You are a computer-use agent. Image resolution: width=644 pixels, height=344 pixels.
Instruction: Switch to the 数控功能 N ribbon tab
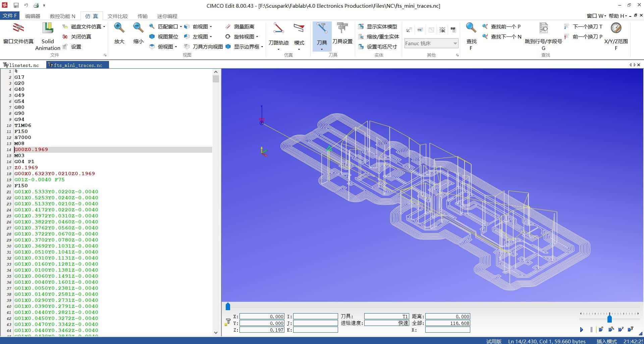[x=62, y=16]
